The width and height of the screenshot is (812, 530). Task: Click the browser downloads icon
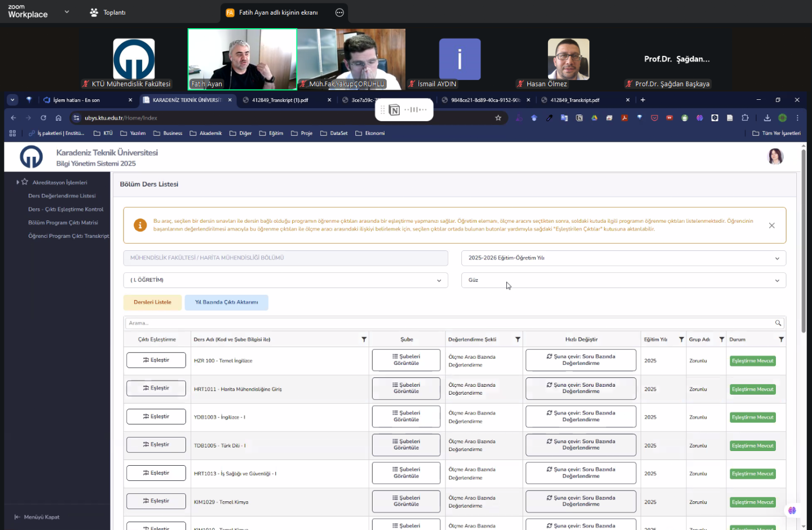click(767, 118)
